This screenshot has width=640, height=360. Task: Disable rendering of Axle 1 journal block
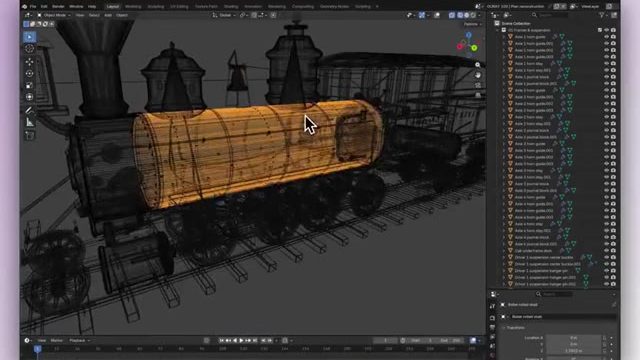tap(613, 77)
